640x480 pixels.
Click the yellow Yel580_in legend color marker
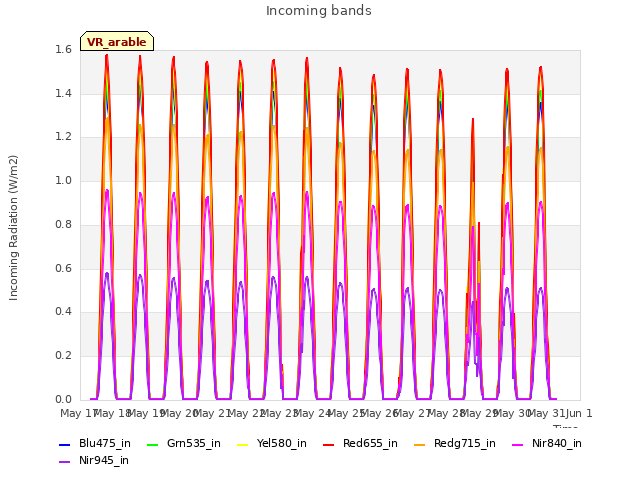[242, 444]
